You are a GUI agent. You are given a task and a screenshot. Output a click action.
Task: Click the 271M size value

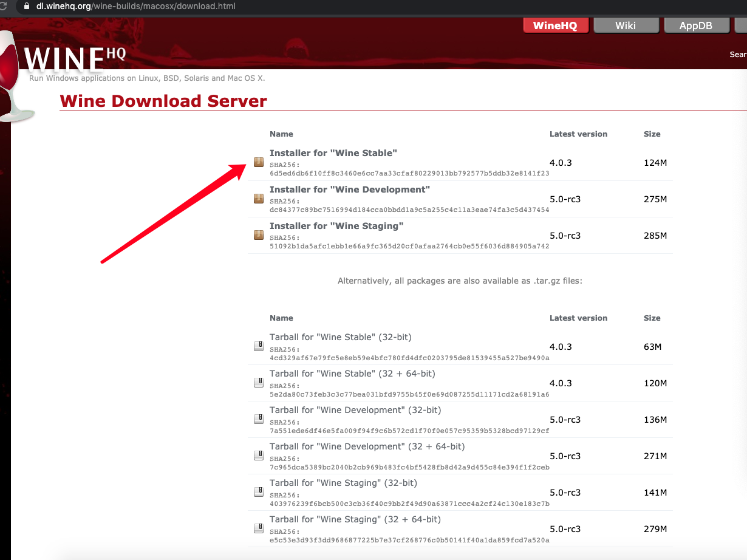click(x=655, y=456)
